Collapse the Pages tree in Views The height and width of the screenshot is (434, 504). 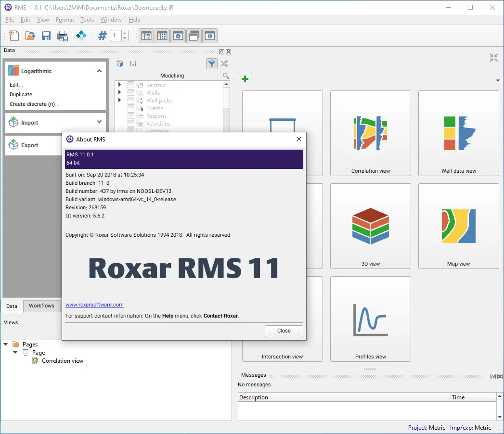click(5, 344)
